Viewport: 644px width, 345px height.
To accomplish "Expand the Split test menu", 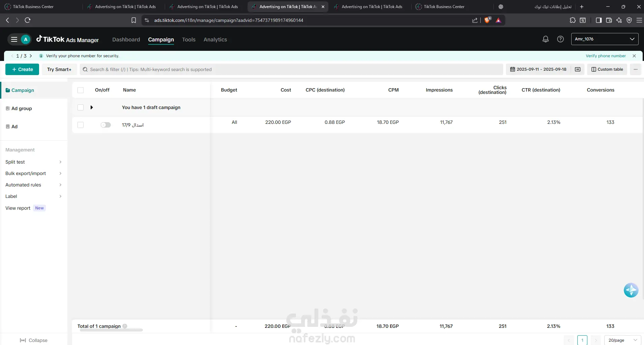I will click(34, 162).
